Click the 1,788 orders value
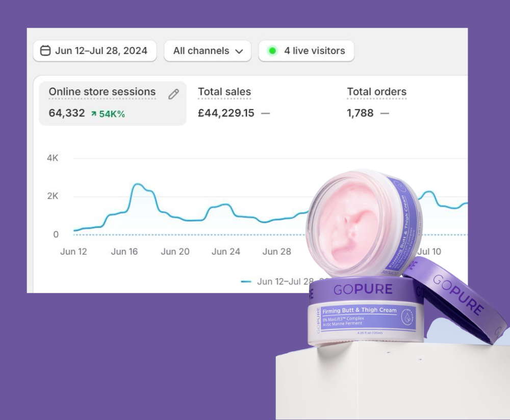The height and width of the screenshot is (420, 510). (x=360, y=113)
